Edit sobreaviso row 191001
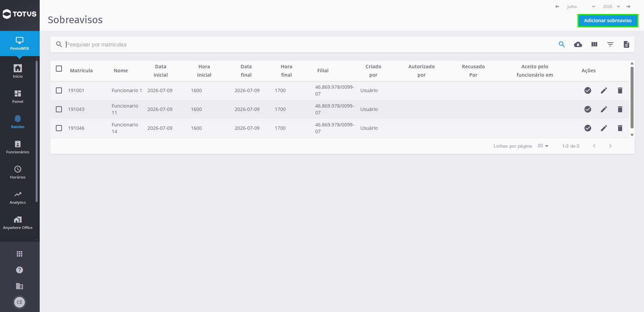The image size is (644, 312). point(604,90)
